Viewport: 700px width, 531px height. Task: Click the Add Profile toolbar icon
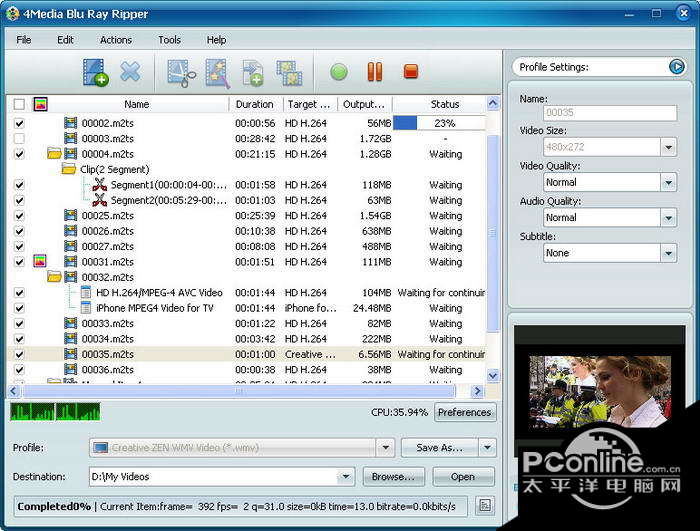coord(253,72)
